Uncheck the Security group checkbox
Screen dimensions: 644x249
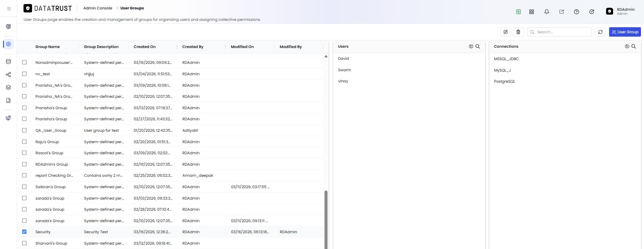[24, 232]
